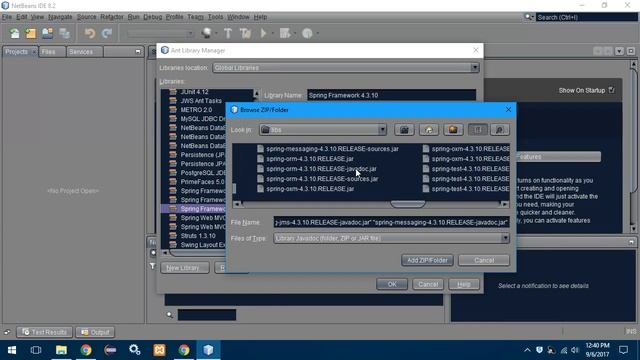This screenshot has width=640, height=360.
Task: Click the File Name input field
Action: coord(391,222)
